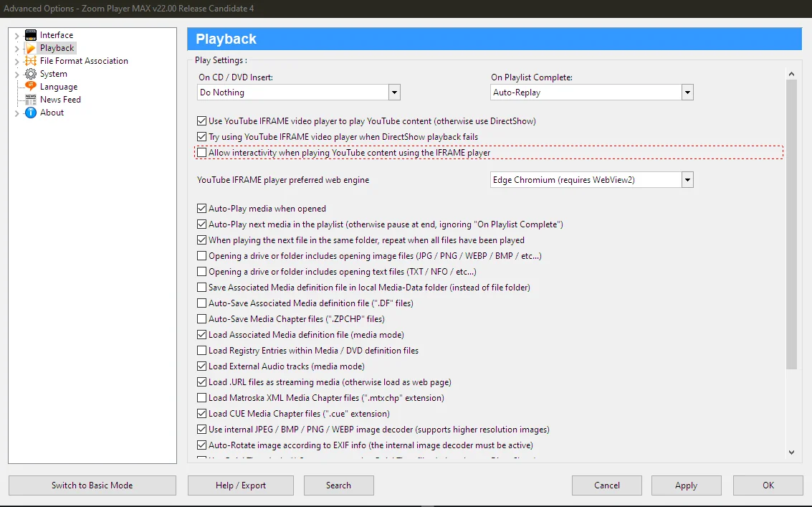Click the Interface monitor icon in sidebar
The height and width of the screenshot is (507, 812).
pos(30,34)
